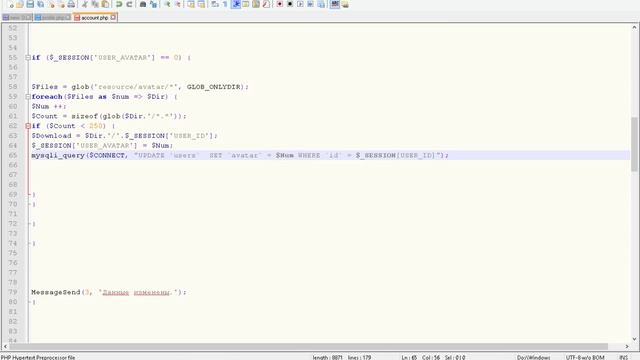Zoom out the editor text
This screenshot has height=360, width=640.
coord(177,4)
